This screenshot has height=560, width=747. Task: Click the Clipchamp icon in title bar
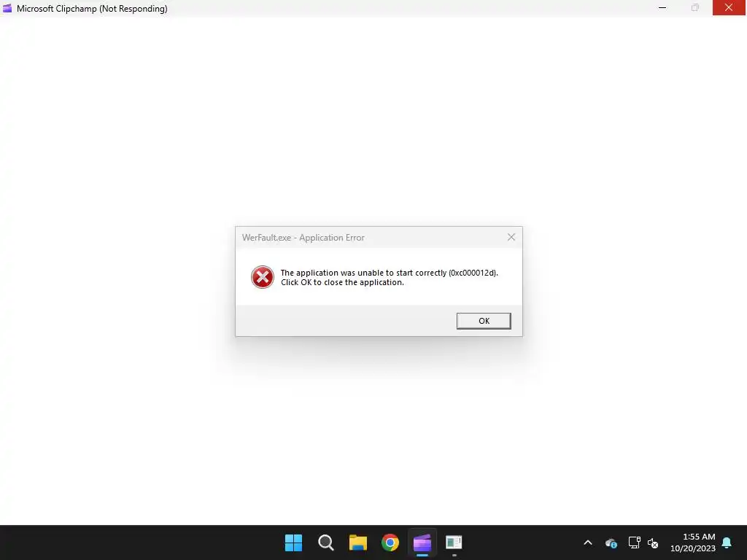click(x=7, y=8)
